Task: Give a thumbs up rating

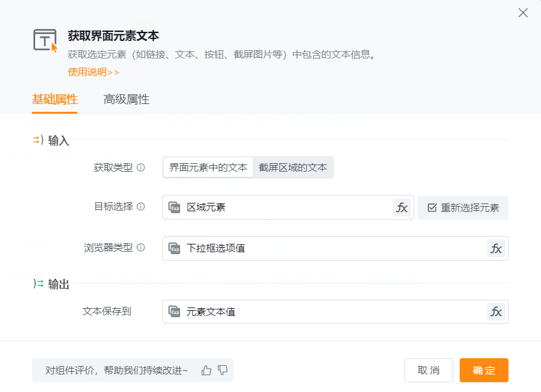Action: [x=207, y=371]
